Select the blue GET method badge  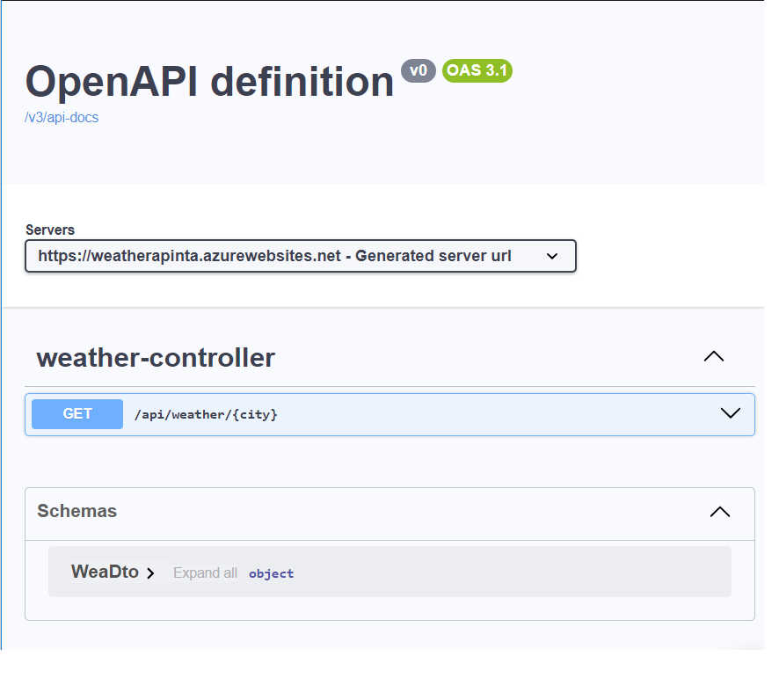(x=76, y=413)
